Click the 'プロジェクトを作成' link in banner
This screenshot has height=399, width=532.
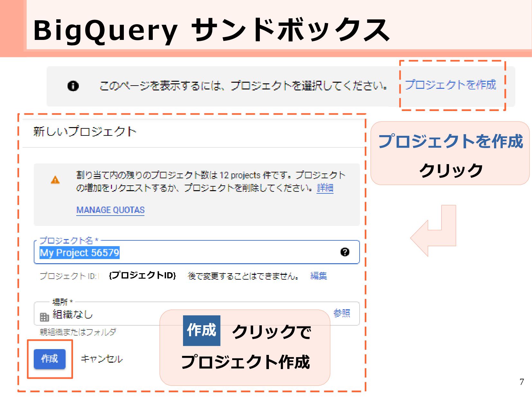coord(450,85)
